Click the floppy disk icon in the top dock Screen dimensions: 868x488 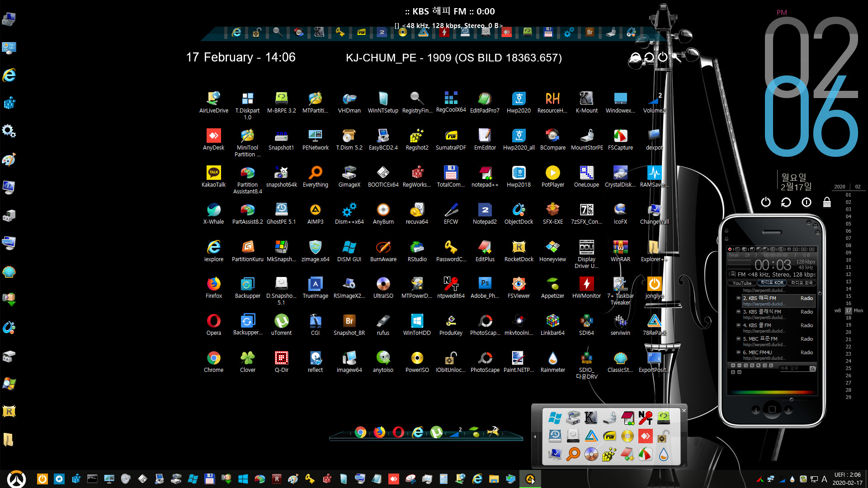(x=548, y=32)
